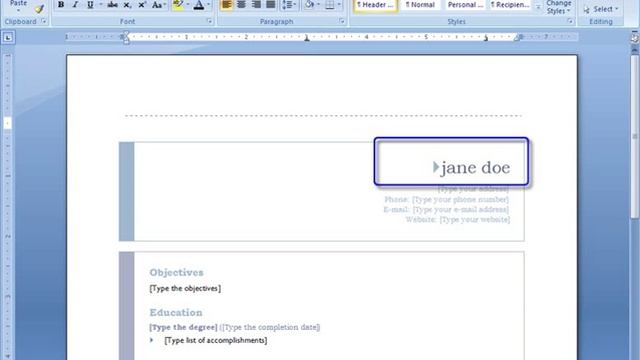Open the Change Styles menu

pos(559,7)
